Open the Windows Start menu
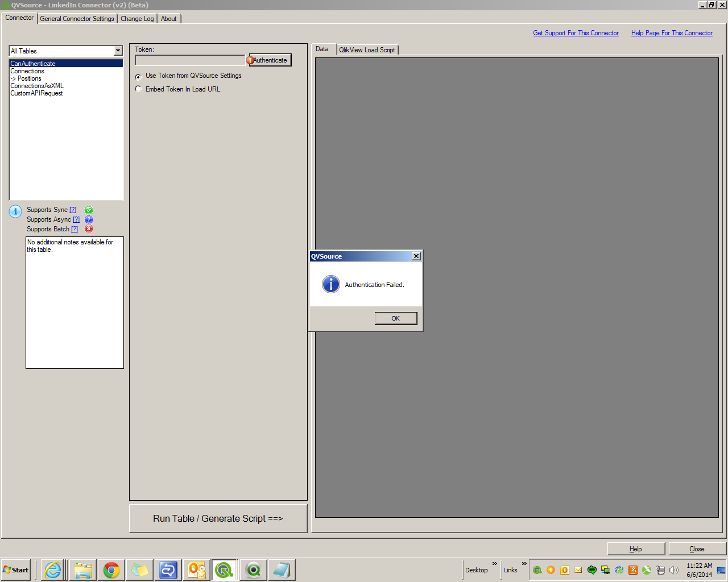The image size is (728, 582). point(16,570)
